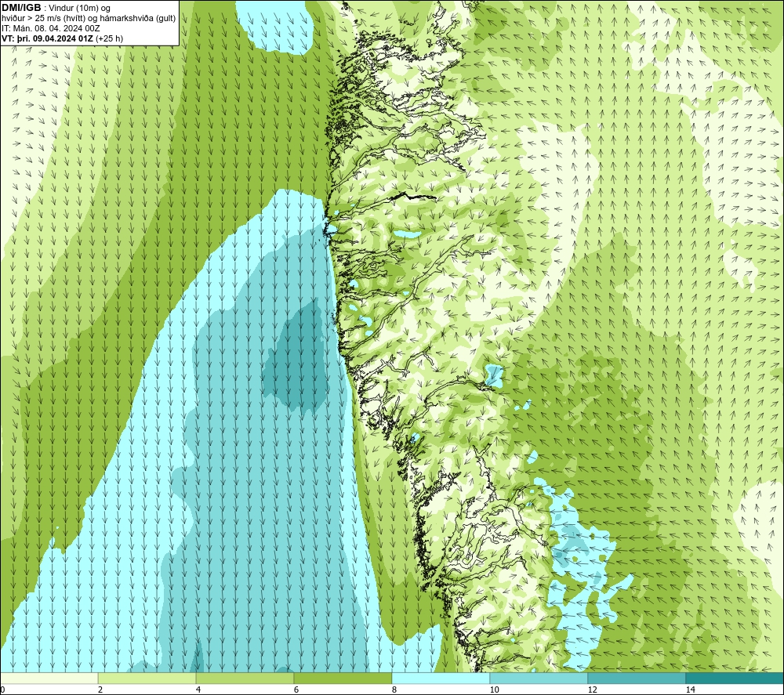Click the legend scale label "6"
The width and height of the screenshot is (784, 695).
[x=296, y=690]
